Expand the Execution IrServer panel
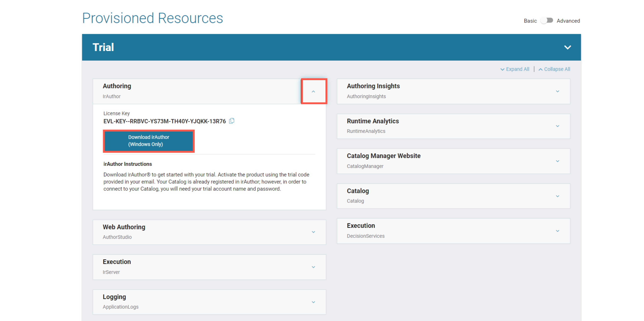 point(313,267)
